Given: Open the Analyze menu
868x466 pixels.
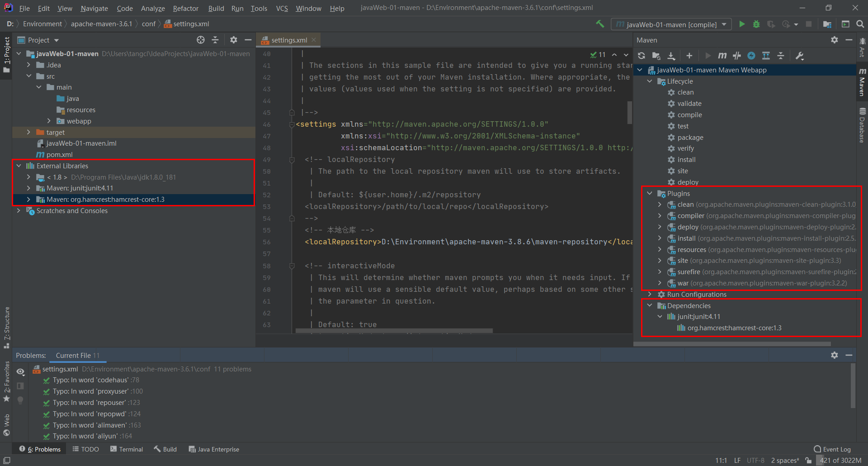Looking at the screenshot, I should click(x=153, y=8).
